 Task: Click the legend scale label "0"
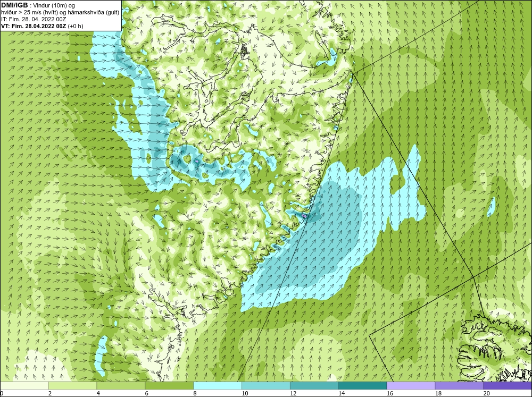[2, 393]
